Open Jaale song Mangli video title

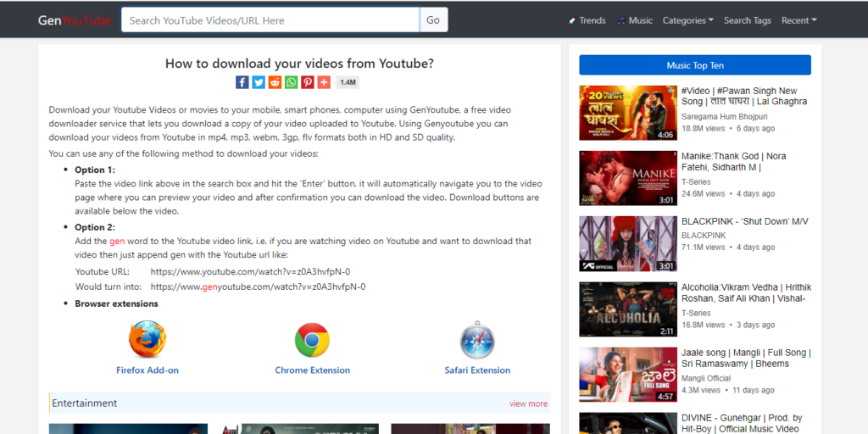746,359
